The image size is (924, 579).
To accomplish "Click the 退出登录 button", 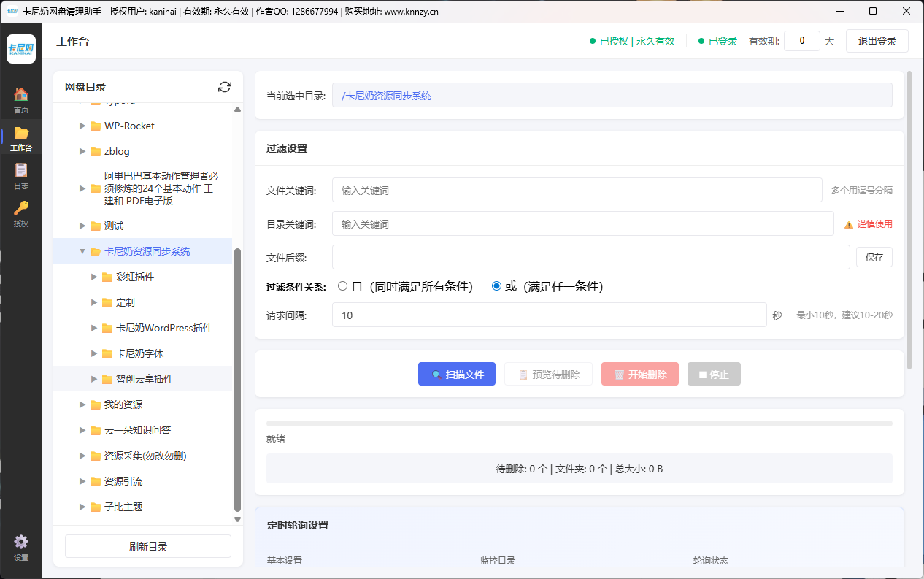I will pos(877,41).
